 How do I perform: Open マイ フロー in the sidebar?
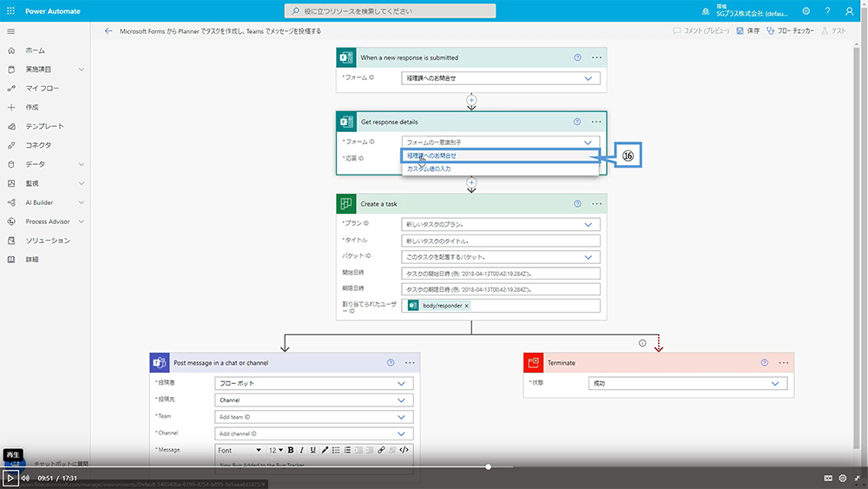[42, 89]
